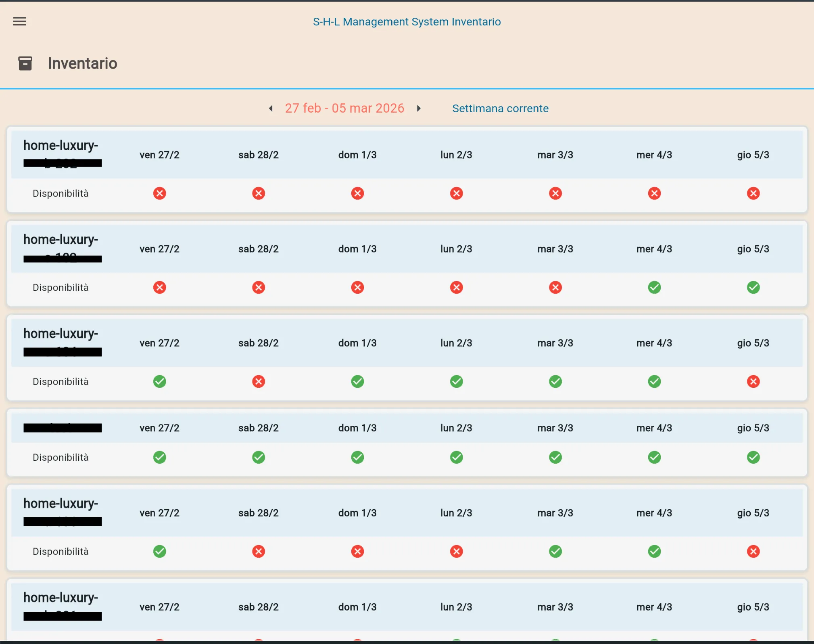Click the red X under lun 2/3, second property
The image size is (814, 644).
[456, 287]
